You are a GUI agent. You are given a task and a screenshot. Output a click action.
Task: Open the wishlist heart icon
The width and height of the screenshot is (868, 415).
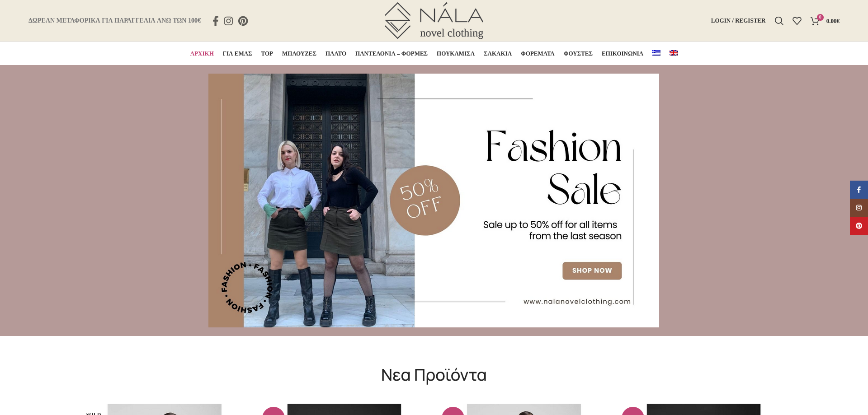coord(797,21)
